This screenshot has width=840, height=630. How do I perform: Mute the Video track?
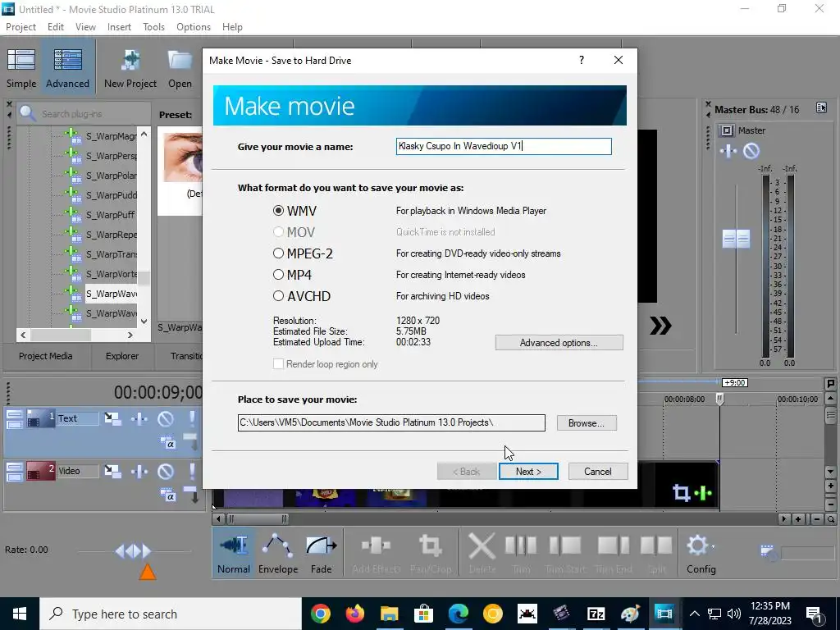[x=166, y=471]
